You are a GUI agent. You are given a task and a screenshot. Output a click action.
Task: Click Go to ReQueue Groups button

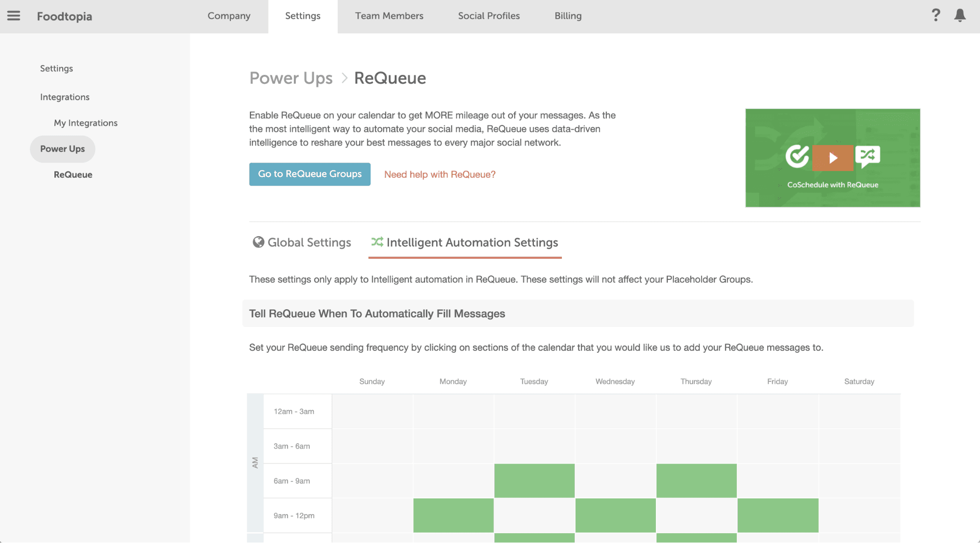310,174
